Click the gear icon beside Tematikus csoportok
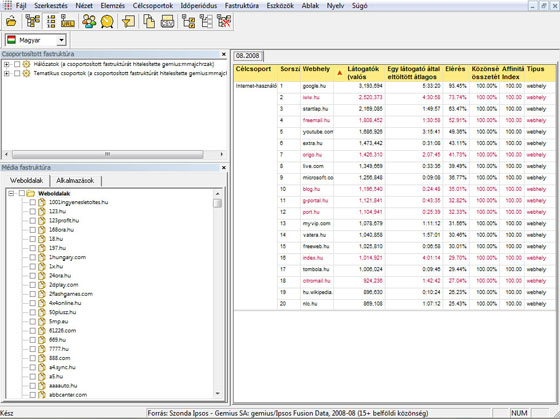 point(26,73)
